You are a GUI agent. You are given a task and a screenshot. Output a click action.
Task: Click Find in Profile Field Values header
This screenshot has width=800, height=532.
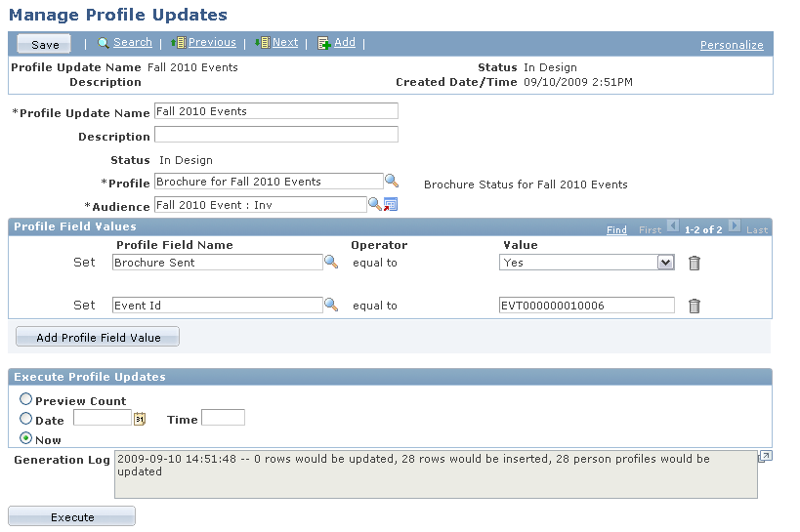(616, 230)
